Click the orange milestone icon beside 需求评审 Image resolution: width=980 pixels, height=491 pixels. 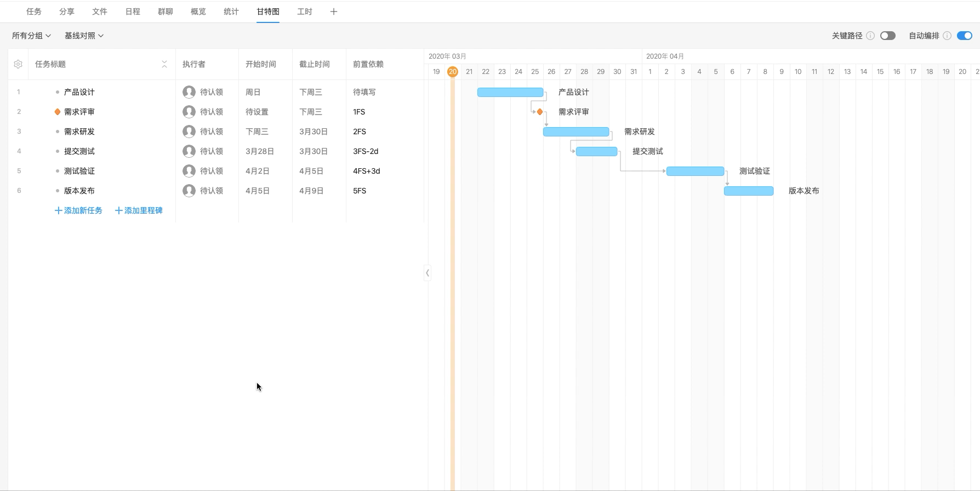coord(58,112)
